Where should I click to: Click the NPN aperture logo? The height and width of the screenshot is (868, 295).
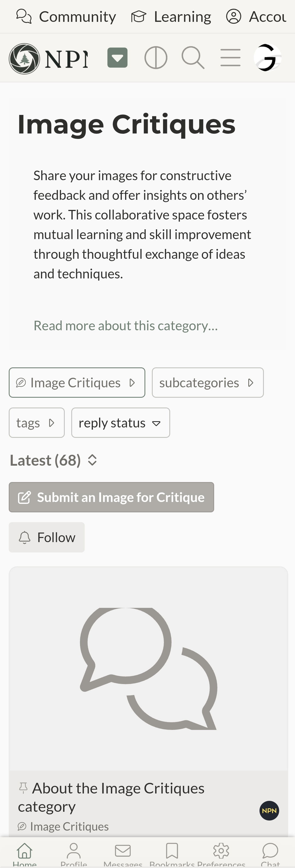click(x=24, y=58)
